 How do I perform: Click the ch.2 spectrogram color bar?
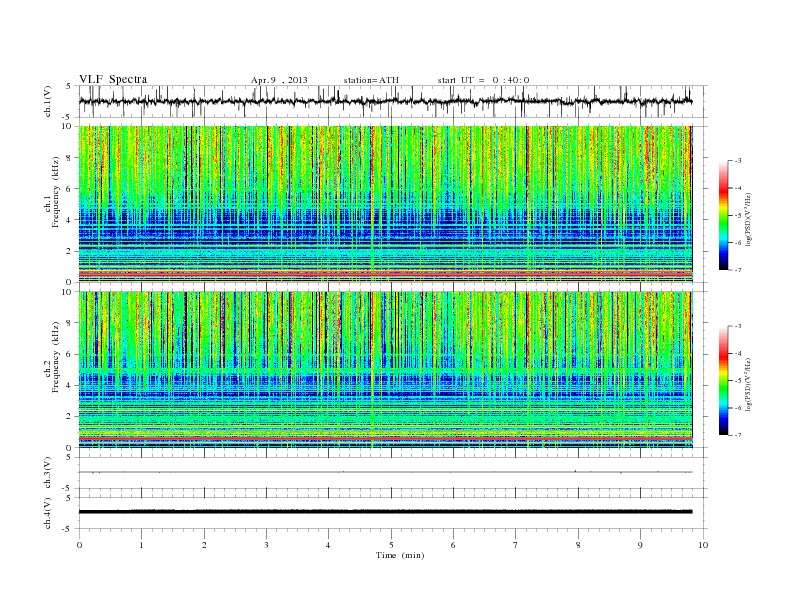click(x=723, y=381)
